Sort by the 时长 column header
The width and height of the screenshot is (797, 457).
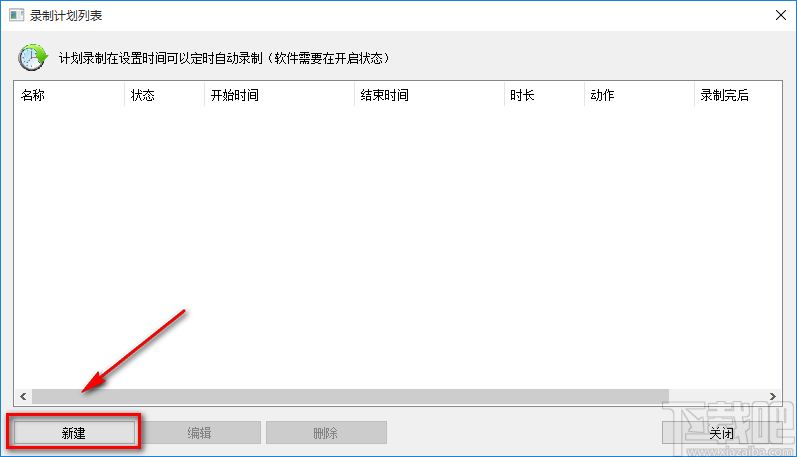544,95
